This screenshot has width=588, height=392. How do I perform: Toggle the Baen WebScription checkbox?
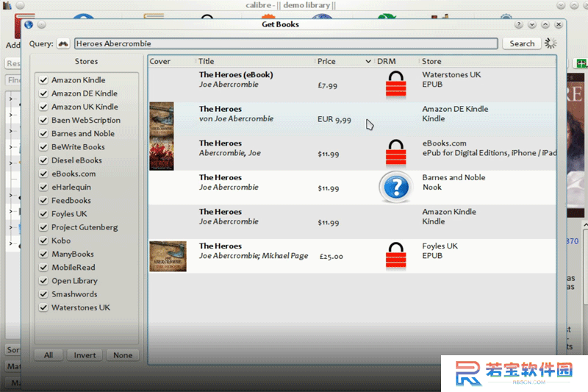coord(43,120)
